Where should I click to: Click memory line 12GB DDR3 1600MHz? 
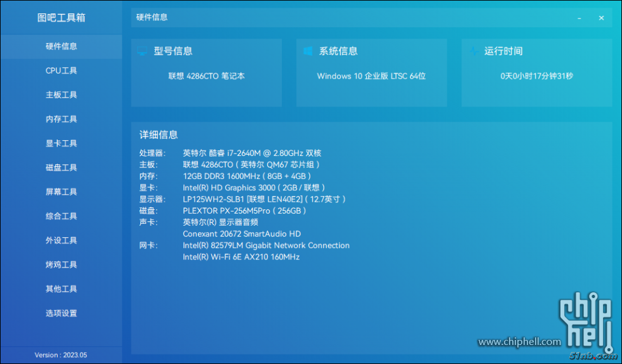click(x=247, y=176)
